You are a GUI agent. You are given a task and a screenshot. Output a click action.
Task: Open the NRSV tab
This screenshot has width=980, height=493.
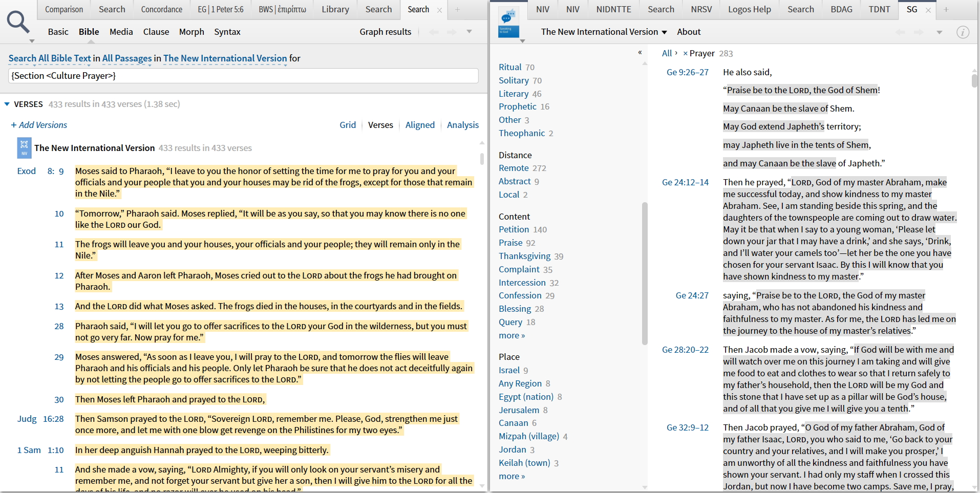(x=701, y=9)
